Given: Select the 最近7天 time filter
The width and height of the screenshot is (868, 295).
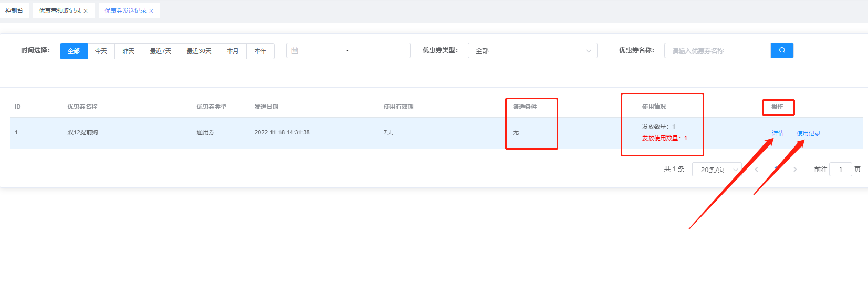Looking at the screenshot, I should coord(160,51).
